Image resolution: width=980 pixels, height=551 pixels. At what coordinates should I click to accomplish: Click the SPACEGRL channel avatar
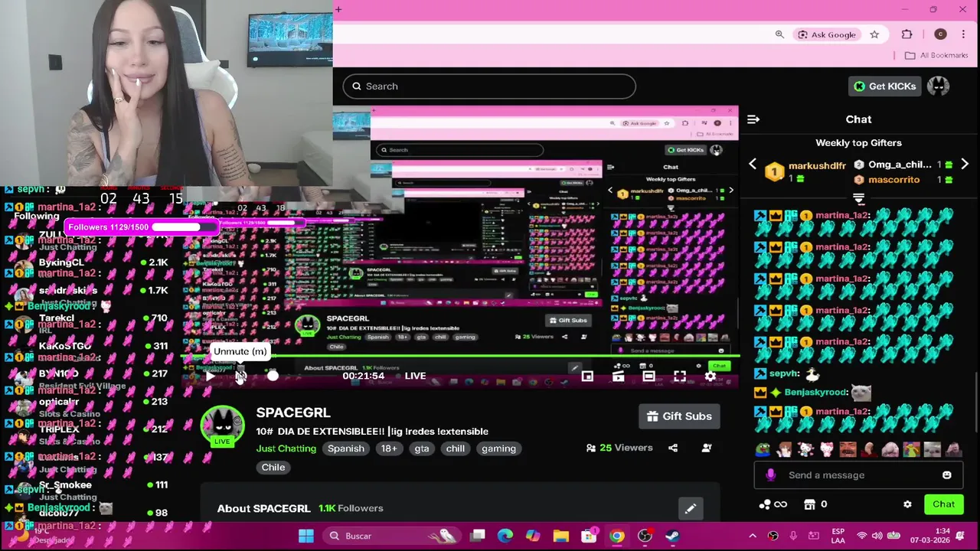(x=222, y=427)
